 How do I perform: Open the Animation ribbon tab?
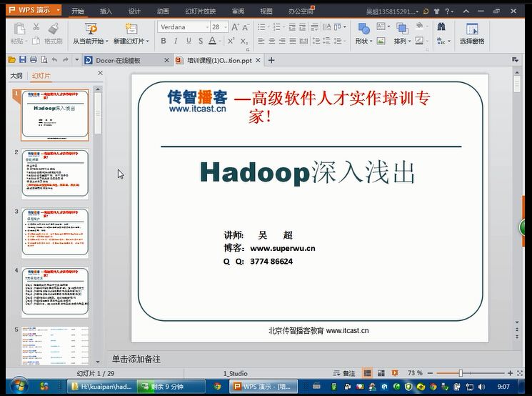click(x=163, y=11)
